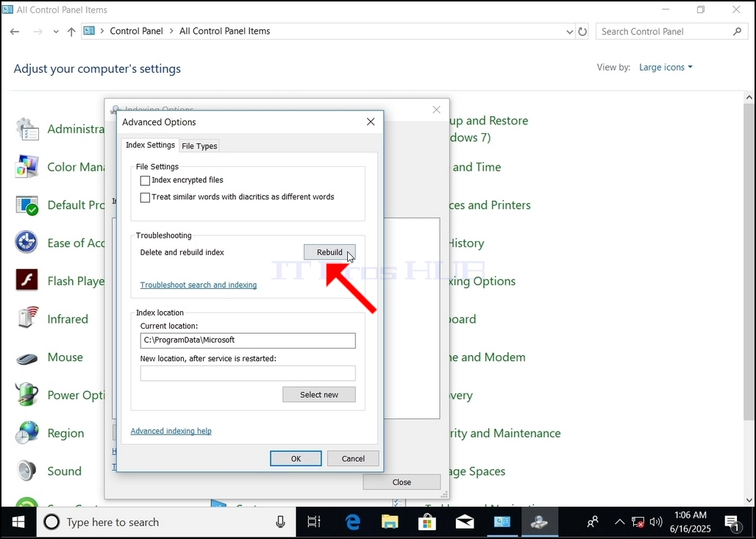Open the Windows Start menu

tap(18, 522)
